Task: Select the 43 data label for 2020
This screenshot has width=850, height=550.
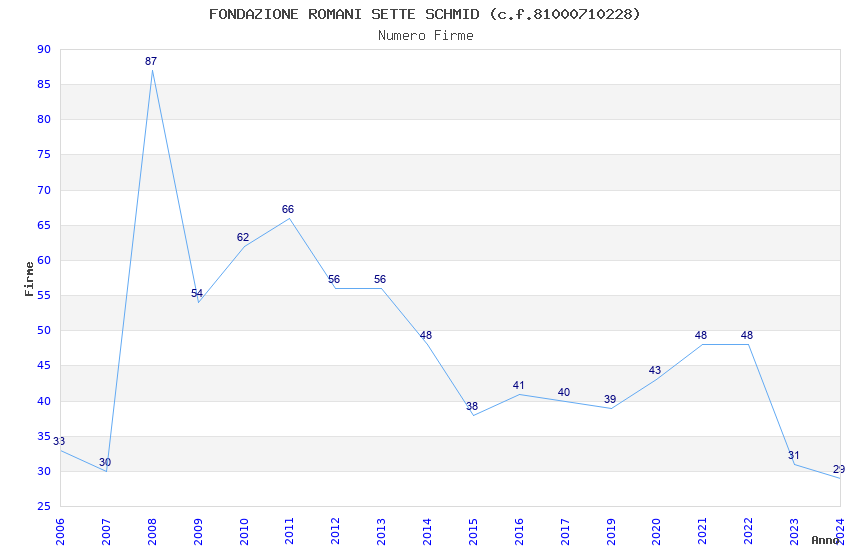Action: (x=655, y=370)
